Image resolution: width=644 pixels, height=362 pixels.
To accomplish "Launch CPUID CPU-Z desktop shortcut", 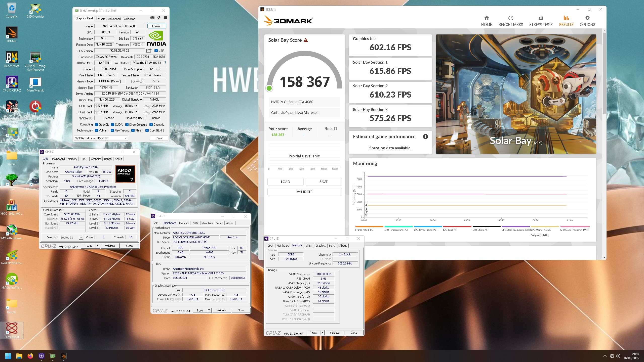I will coord(12,84).
